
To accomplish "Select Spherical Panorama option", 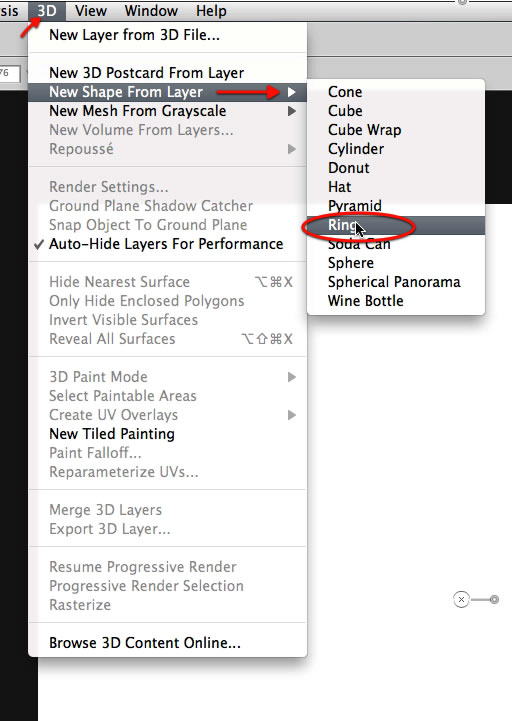I will click(x=396, y=282).
